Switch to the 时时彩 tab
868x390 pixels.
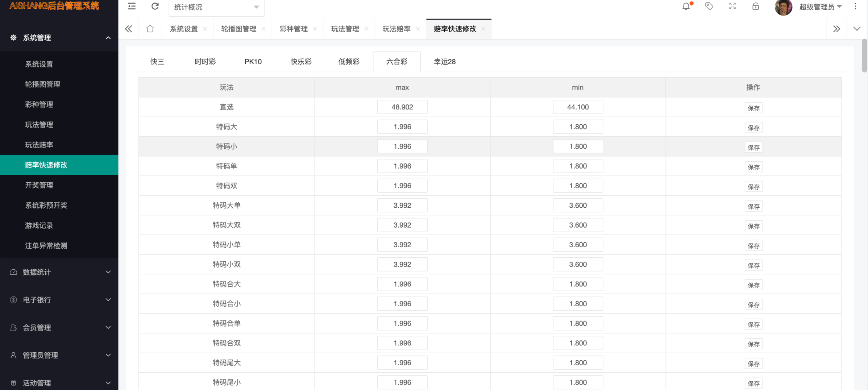(205, 62)
